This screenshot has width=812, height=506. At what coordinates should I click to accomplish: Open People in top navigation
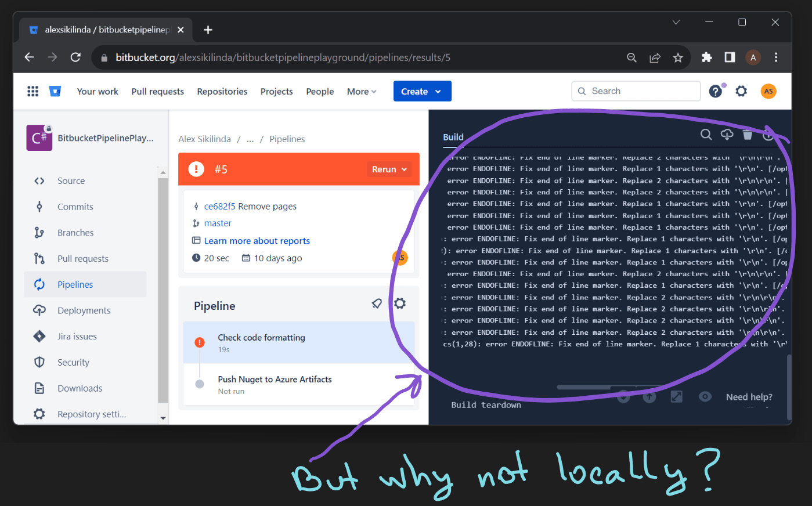pyautogui.click(x=320, y=91)
